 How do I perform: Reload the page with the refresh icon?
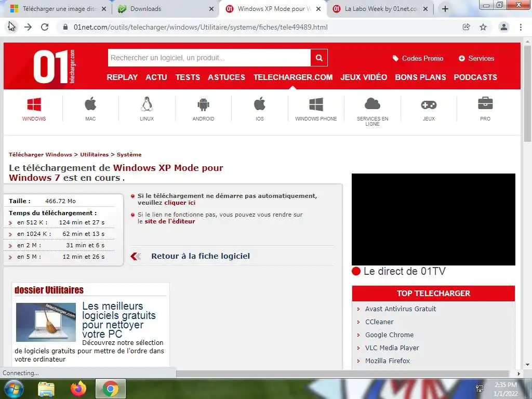point(45,27)
